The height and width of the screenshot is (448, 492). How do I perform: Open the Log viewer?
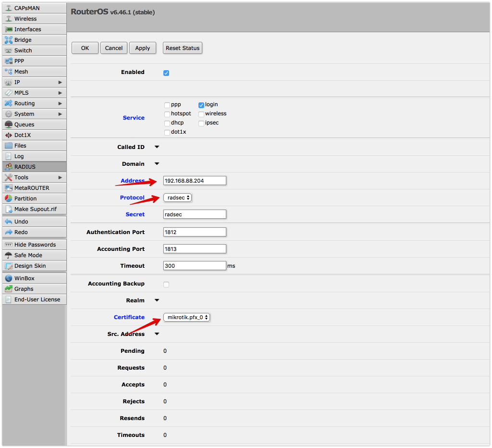19,156
